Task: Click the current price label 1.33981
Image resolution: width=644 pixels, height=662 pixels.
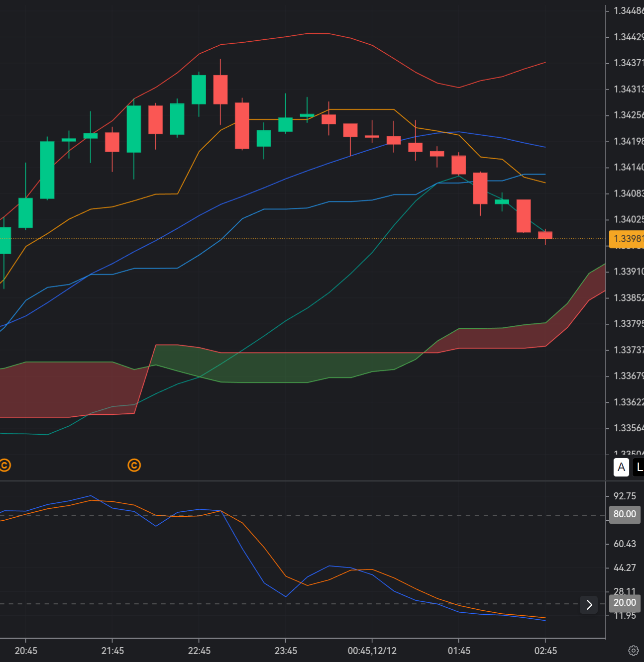Action: click(626, 239)
